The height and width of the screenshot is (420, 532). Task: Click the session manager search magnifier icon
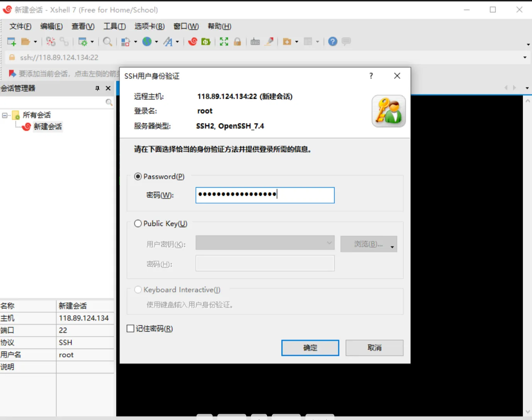coord(109,102)
